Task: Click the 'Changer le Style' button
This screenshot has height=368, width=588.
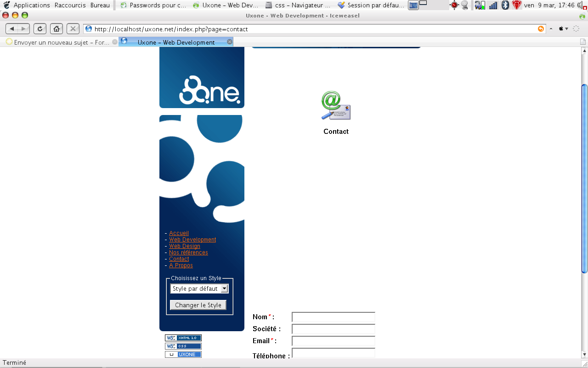Action: click(x=198, y=305)
